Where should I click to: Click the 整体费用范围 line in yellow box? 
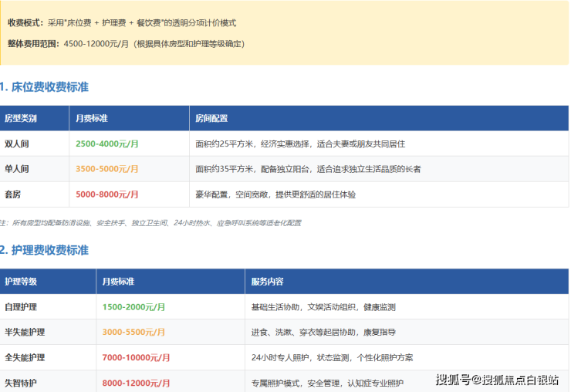tap(126, 44)
